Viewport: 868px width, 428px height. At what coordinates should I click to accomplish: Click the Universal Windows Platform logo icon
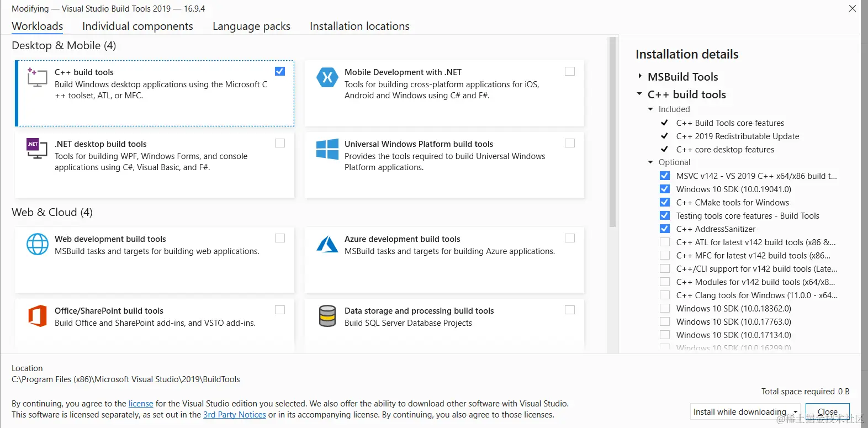[327, 149]
